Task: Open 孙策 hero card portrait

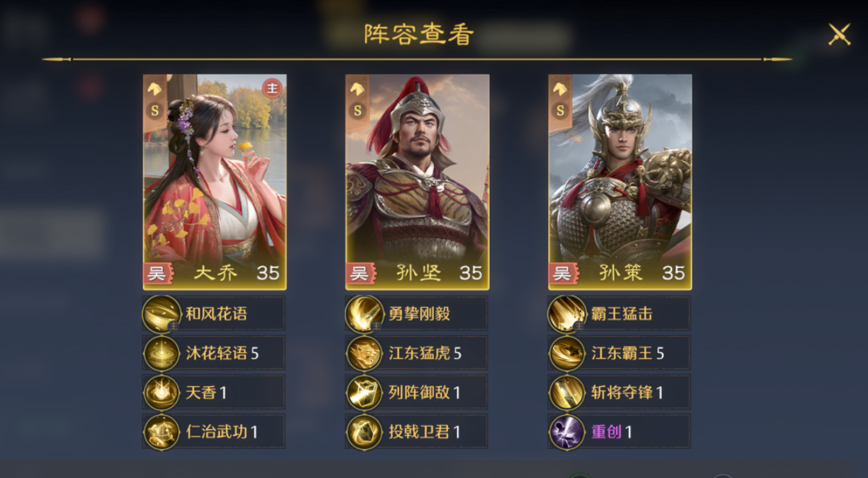Action: [x=620, y=182]
